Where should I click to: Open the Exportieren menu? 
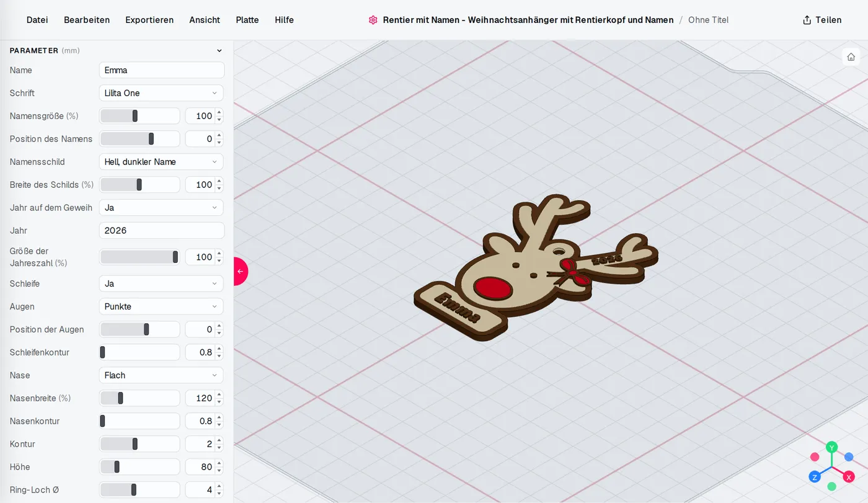(x=149, y=20)
